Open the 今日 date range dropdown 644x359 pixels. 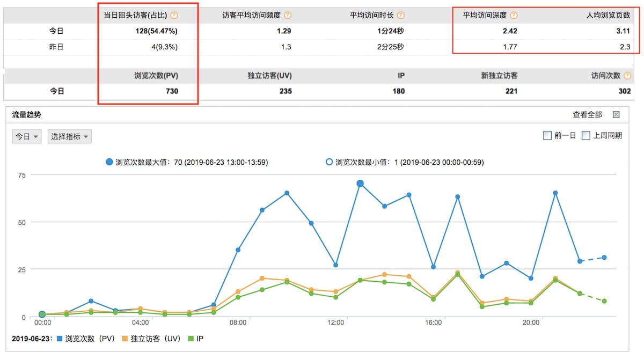pyautogui.click(x=27, y=136)
